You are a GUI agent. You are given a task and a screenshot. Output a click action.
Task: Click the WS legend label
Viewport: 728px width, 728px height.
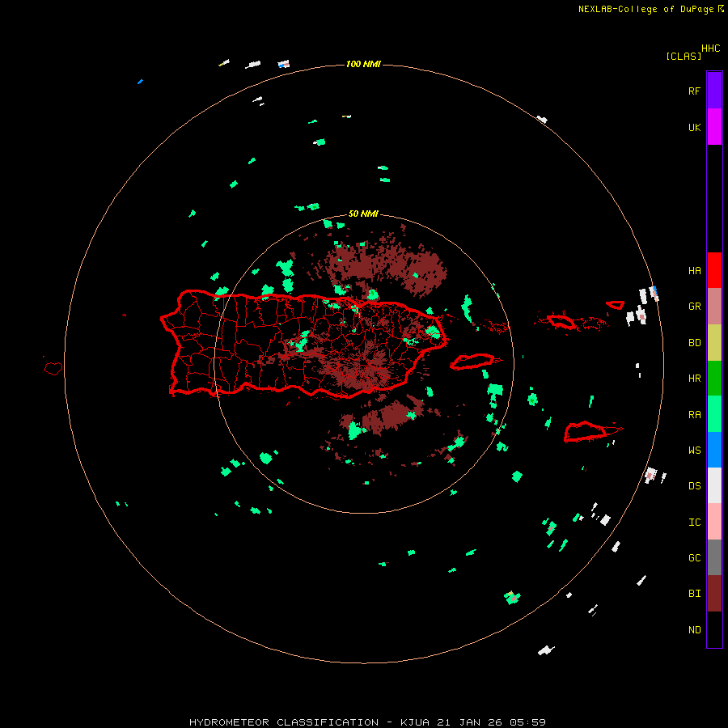[x=694, y=450]
